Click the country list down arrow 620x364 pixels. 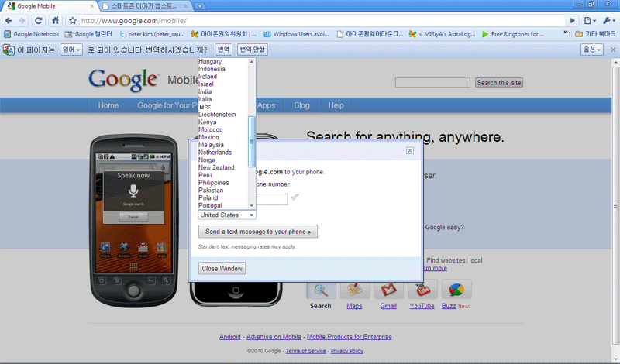(251, 205)
